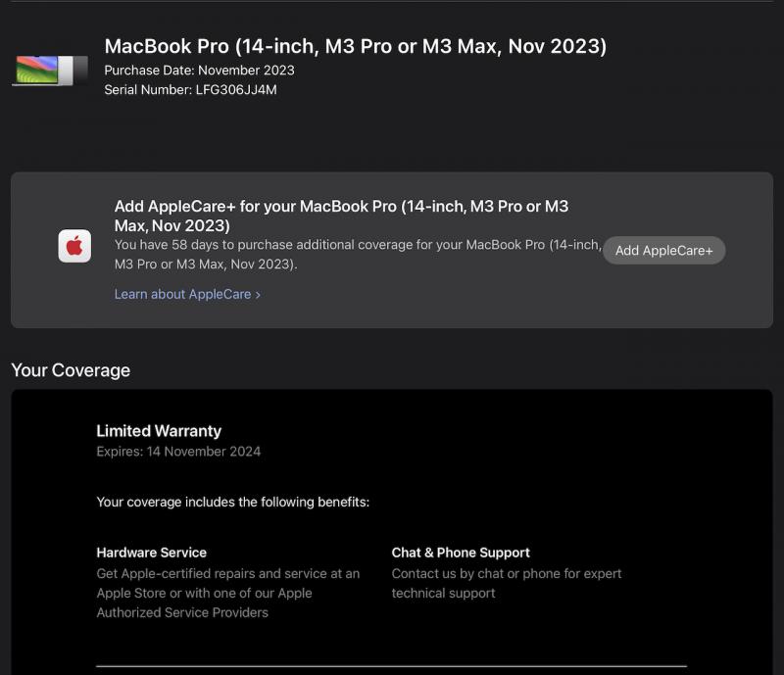Viewport: 784px width, 675px height.
Task: Click the Expires 14 November 2024 text
Action: (x=178, y=452)
